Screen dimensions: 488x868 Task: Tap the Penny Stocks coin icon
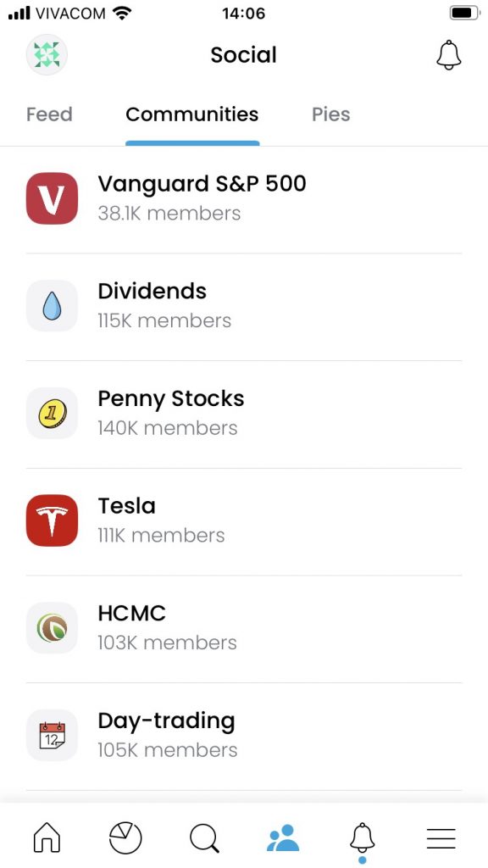click(x=52, y=414)
